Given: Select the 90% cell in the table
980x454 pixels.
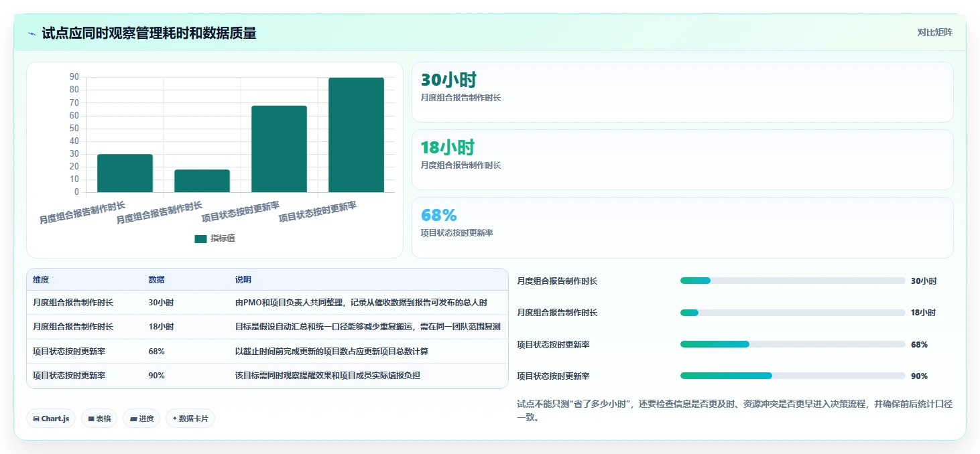Looking at the screenshot, I should tap(157, 376).
